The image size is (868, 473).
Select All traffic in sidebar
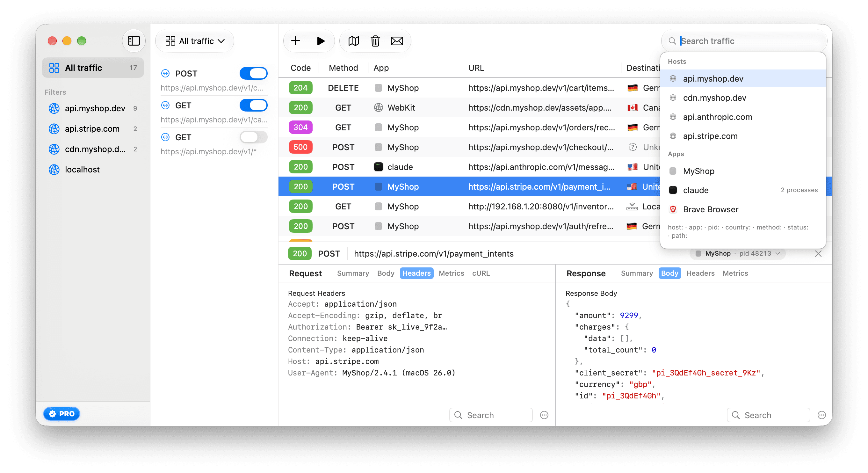pyautogui.click(x=93, y=68)
